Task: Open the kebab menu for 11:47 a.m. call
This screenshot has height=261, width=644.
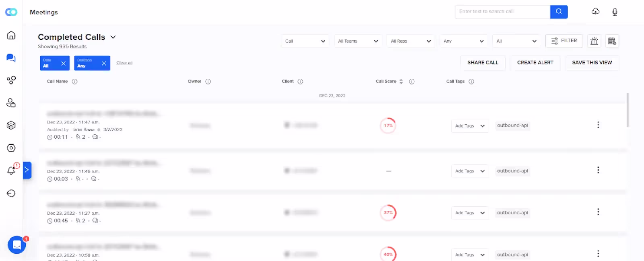Action: pyautogui.click(x=598, y=125)
